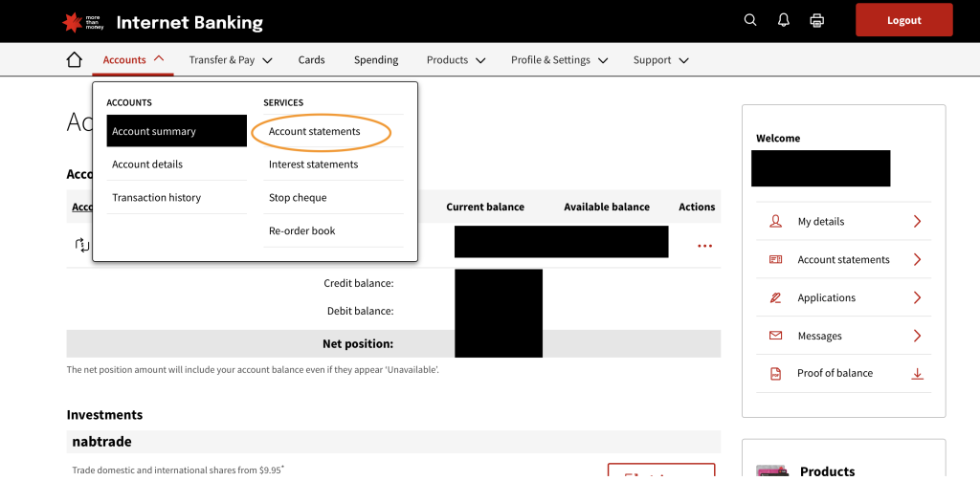Open search with the magnifier icon
The image size is (980, 481).
pyautogui.click(x=750, y=20)
